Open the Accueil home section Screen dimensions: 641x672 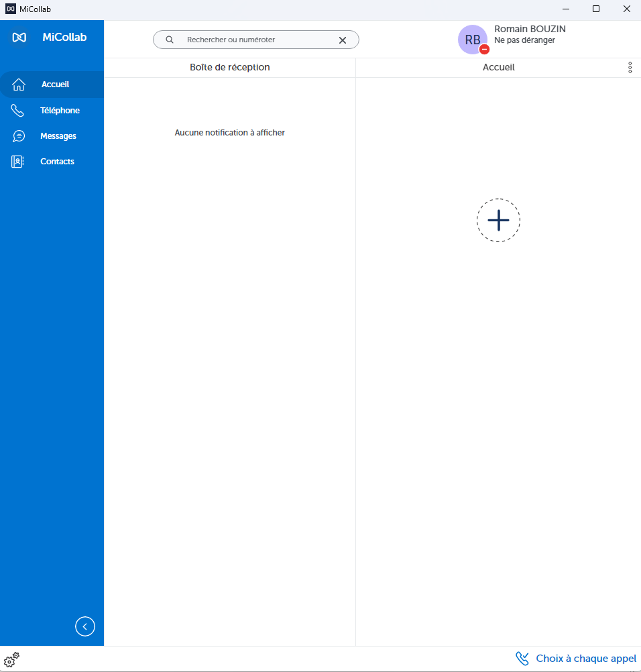click(52, 85)
